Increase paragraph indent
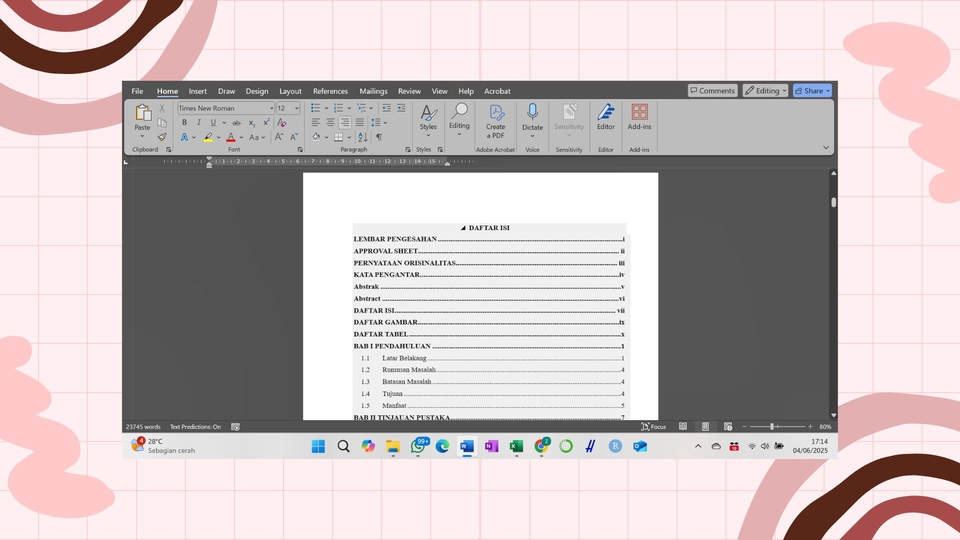Viewport: 960px width, 540px height. click(x=401, y=108)
